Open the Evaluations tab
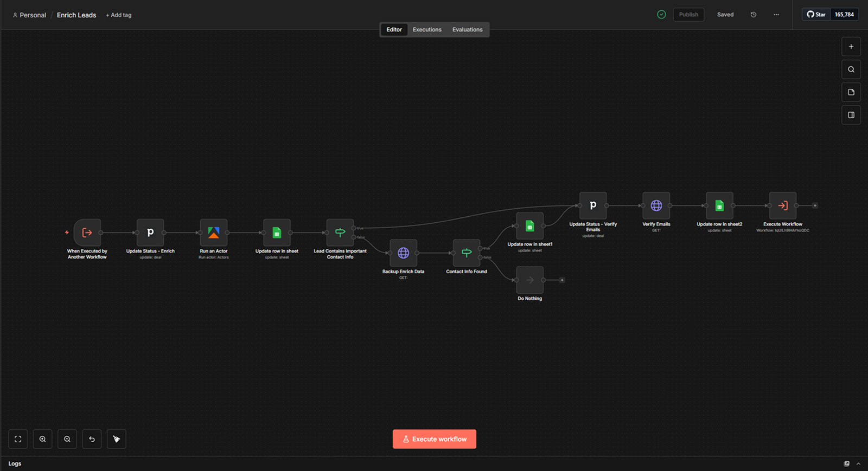Image resolution: width=868 pixels, height=471 pixels. pyautogui.click(x=467, y=30)
